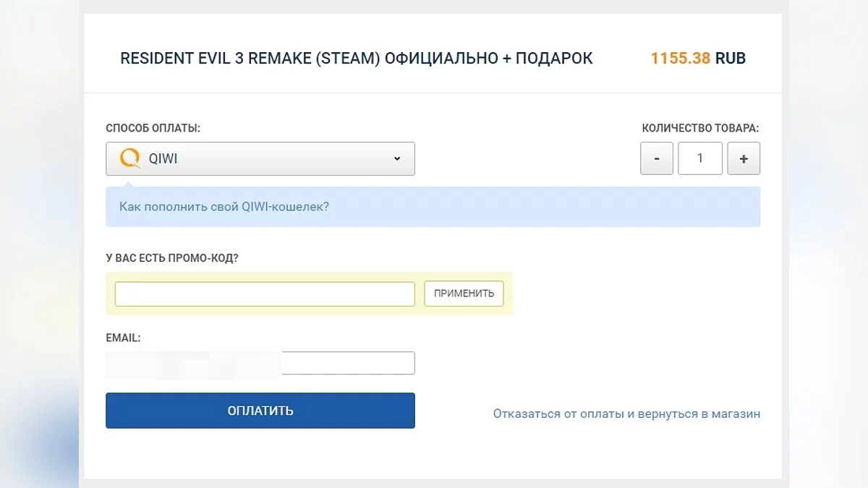Open the QIWI wallet top-up help link
The height and width of the screenshot is (488, 868).
[x=224, y=207]
